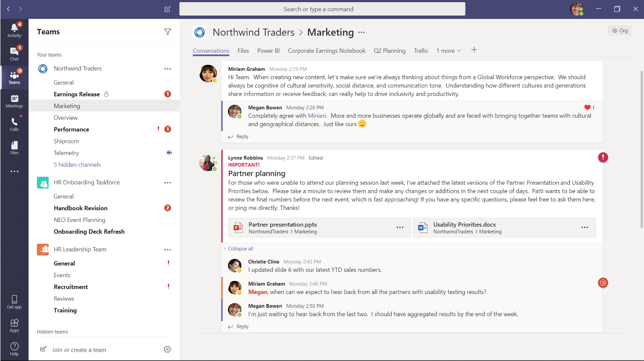644x361 pixels.
Task: Open the Usability Priorities.docx attachment
Action: pos(504,228)
